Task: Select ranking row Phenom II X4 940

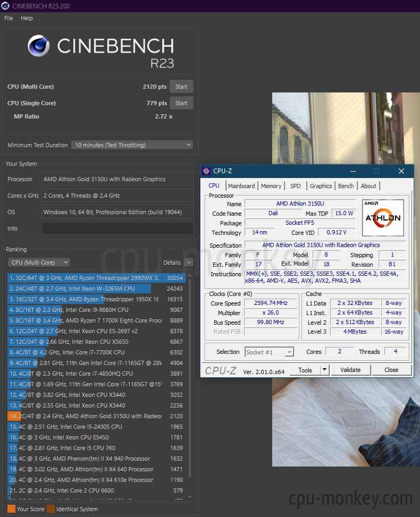Action: (96, 459)
